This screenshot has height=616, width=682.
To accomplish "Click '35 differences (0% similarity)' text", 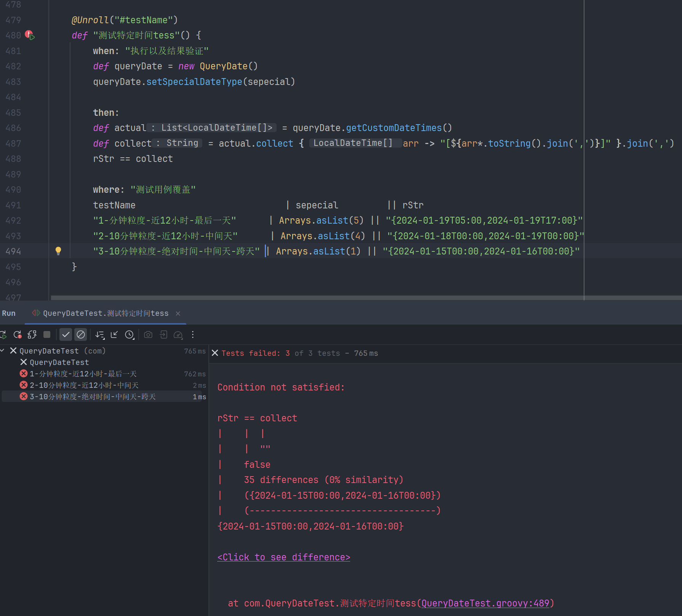I will pos(323,480).
